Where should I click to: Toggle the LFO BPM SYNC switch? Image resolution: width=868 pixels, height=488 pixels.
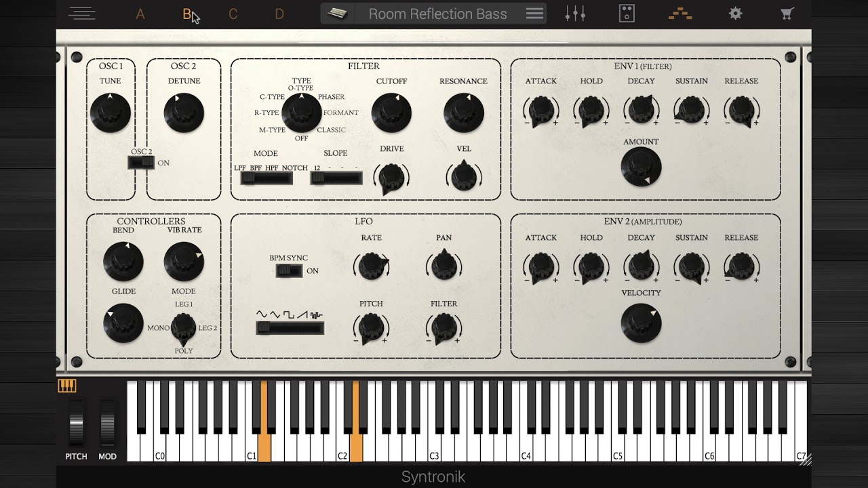click(289, 270)
